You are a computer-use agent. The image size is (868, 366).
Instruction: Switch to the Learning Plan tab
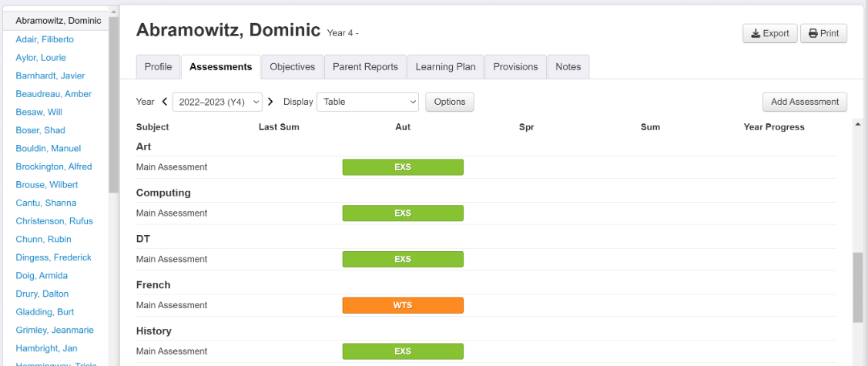pos(445,67)
